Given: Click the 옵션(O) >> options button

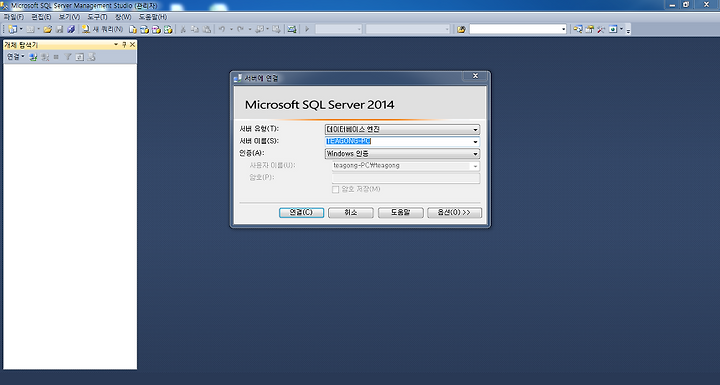Looking at the screenshot, I should 454,212.
